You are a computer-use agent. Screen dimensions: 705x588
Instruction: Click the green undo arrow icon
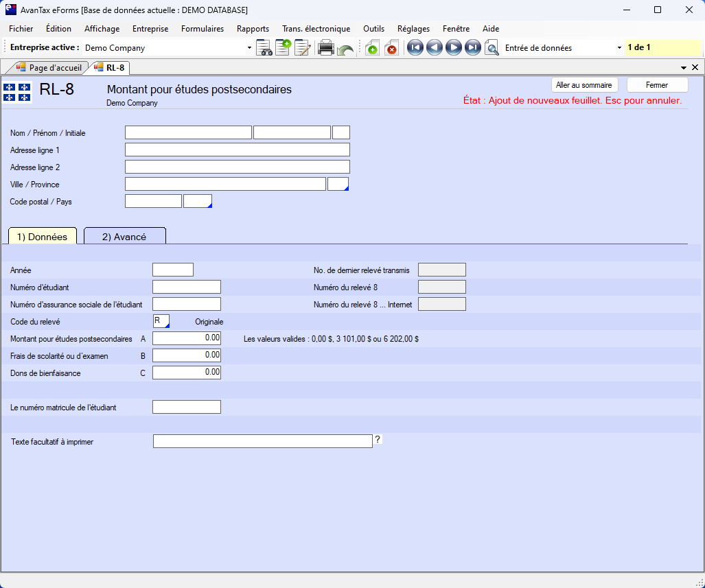click(x=345, y=49)
